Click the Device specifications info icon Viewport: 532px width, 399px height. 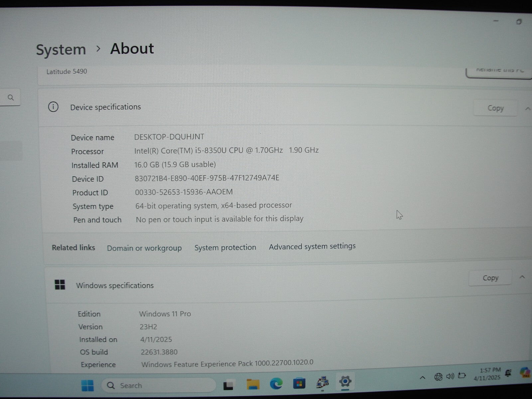pyautogui.click(x=53, y=107)
